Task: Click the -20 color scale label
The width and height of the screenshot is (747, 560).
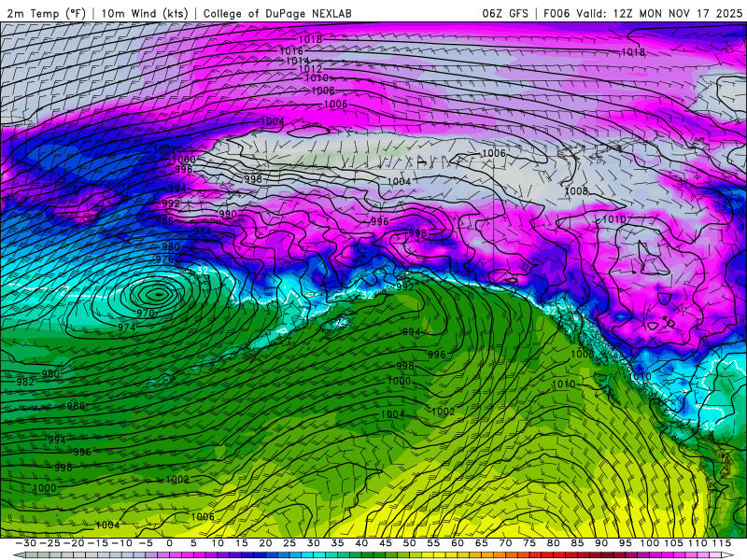Action: 74,543
